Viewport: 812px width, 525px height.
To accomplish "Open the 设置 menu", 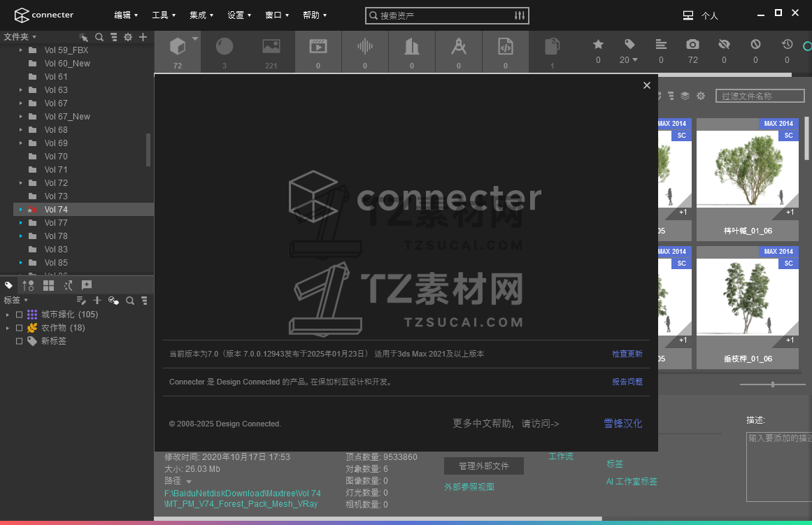I will (239, 15).
